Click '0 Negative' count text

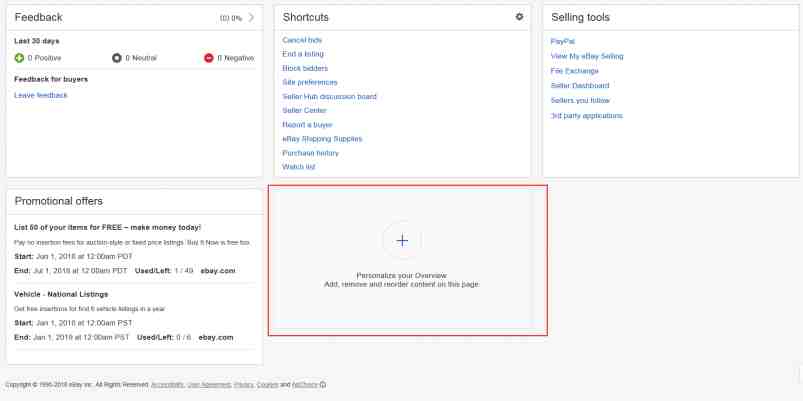pyautogui.click(x=236, y=58)
